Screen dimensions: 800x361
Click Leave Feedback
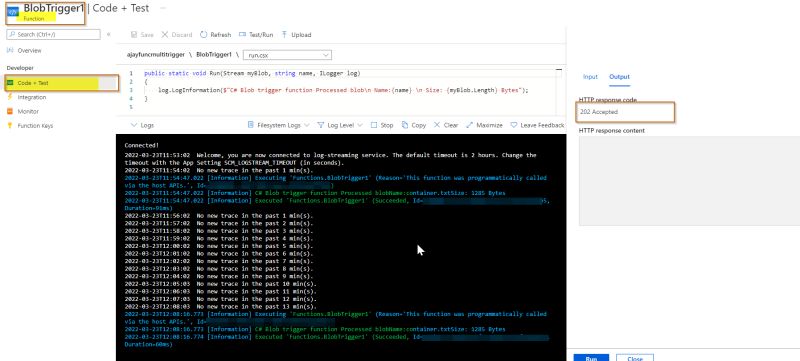click(x=537, y=125)
